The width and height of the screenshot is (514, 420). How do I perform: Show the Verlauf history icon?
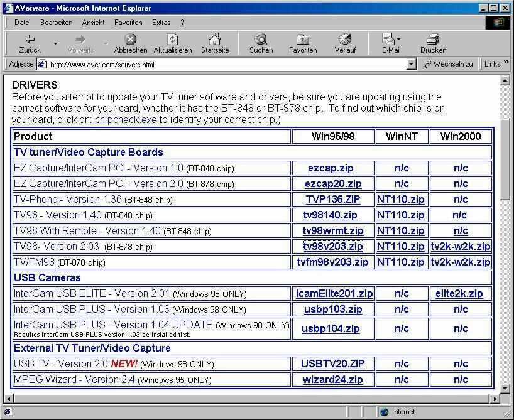click(344, 40)
